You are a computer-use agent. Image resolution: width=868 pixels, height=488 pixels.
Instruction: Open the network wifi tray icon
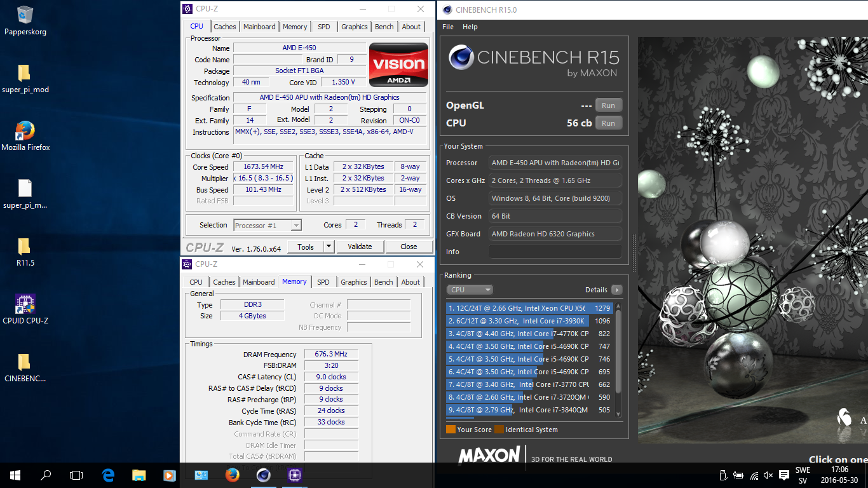pyautogui.click(x=754, y=475)
